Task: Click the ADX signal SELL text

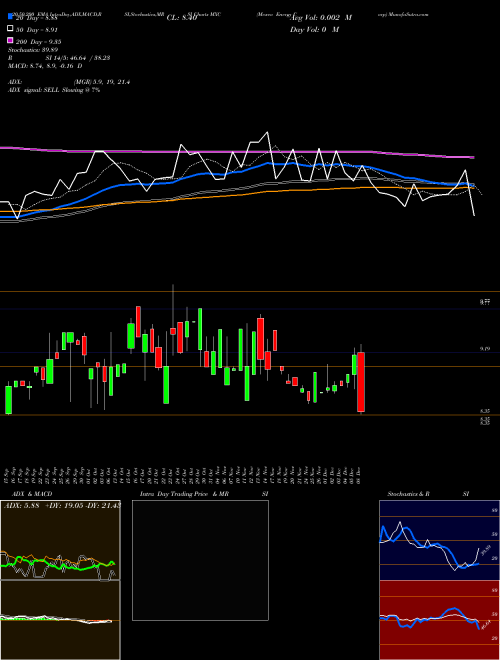Action: pyautogui.click(x=54, y=90)
